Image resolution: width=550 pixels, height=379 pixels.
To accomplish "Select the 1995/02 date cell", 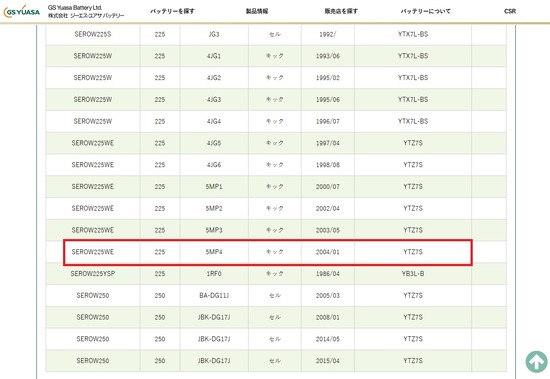I will click(x=328, y=78).
